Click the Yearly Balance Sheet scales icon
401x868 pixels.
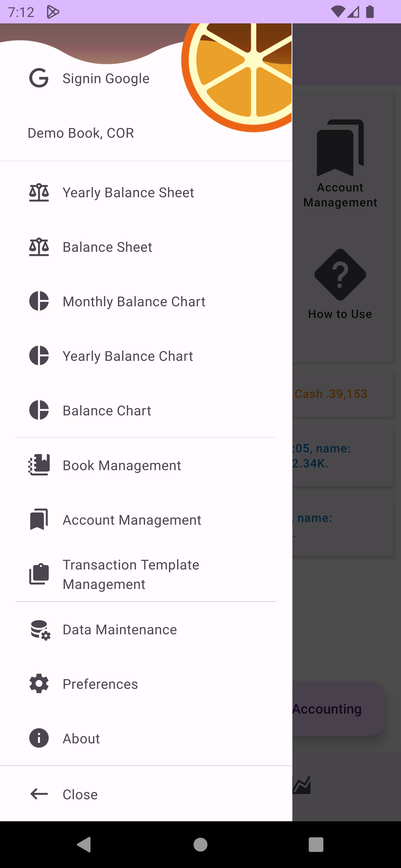[39, 193]
